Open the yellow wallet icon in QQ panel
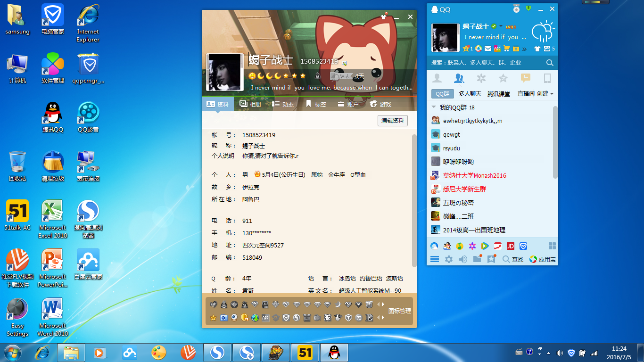 click(516, 49)
